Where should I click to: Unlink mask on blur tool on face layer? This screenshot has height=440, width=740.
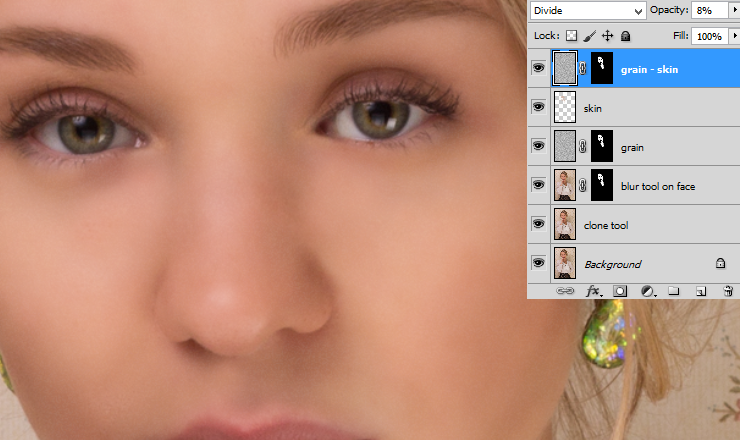[x=583, y=185]
